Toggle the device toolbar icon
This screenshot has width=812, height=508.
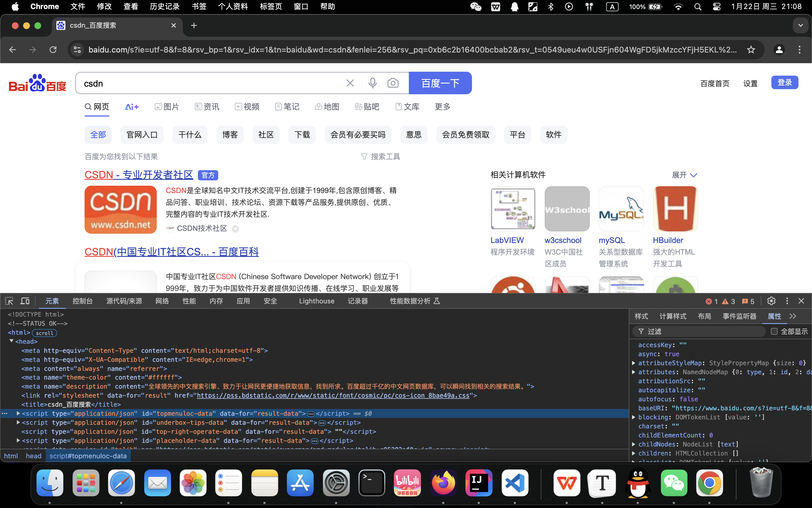[25, 301]
